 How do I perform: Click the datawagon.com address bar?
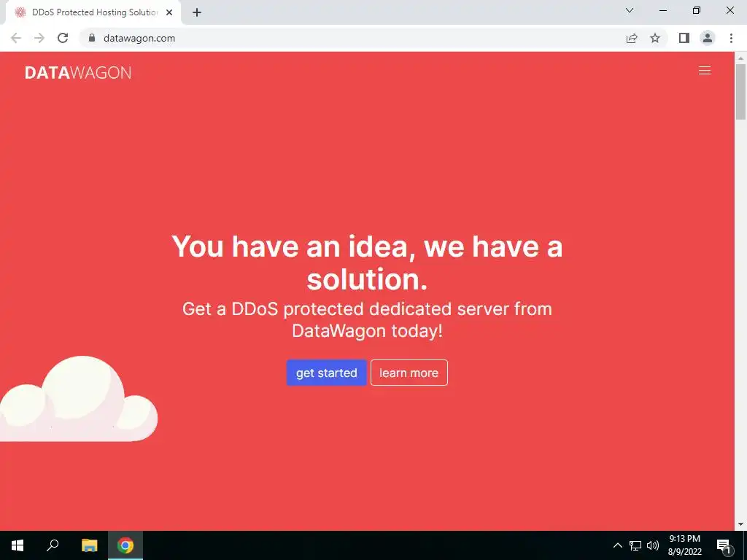click(x=352, y=38)
